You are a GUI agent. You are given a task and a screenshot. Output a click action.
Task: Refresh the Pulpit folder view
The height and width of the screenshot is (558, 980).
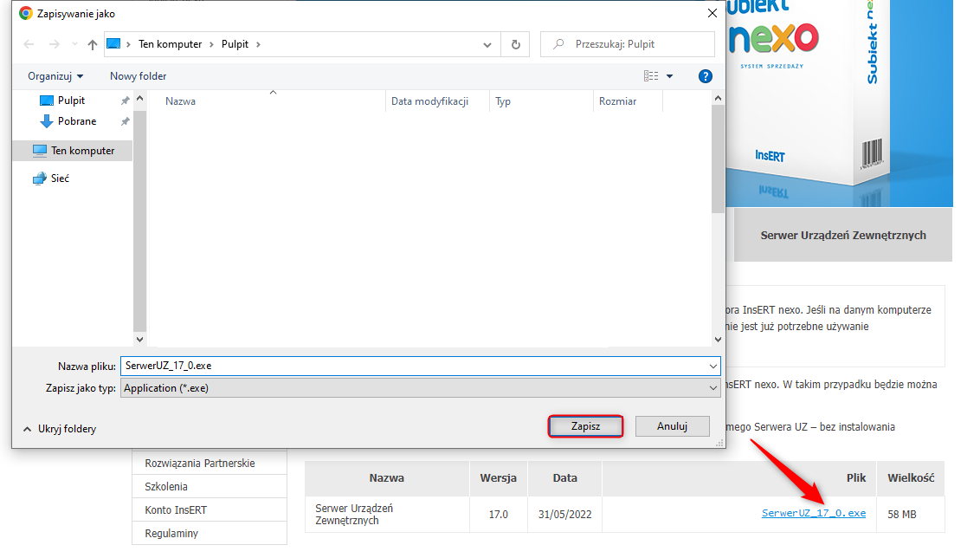pos(516,44)
